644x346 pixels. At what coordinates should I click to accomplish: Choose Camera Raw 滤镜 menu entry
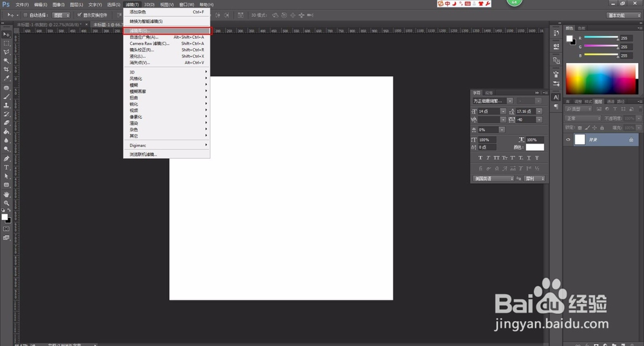click(167, 44)
